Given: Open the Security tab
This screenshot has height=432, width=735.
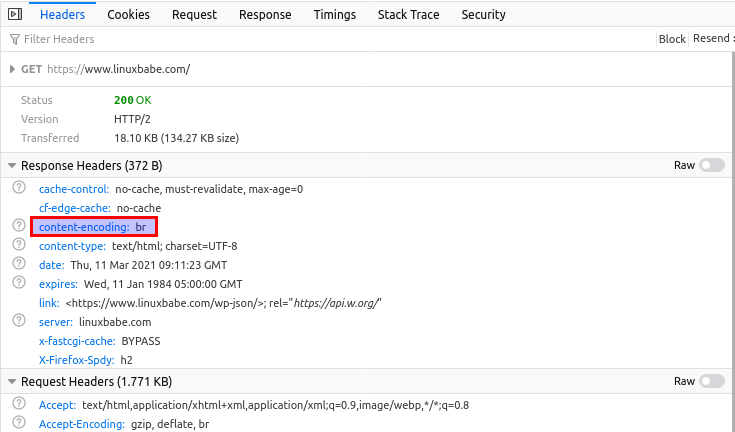Looking at the screenshot, I should coord(483,15).
